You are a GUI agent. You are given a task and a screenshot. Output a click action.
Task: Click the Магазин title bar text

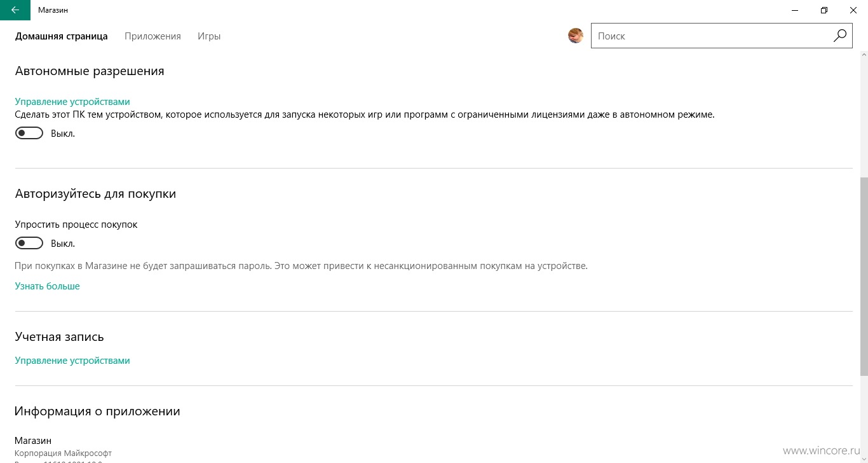[53, 10]
